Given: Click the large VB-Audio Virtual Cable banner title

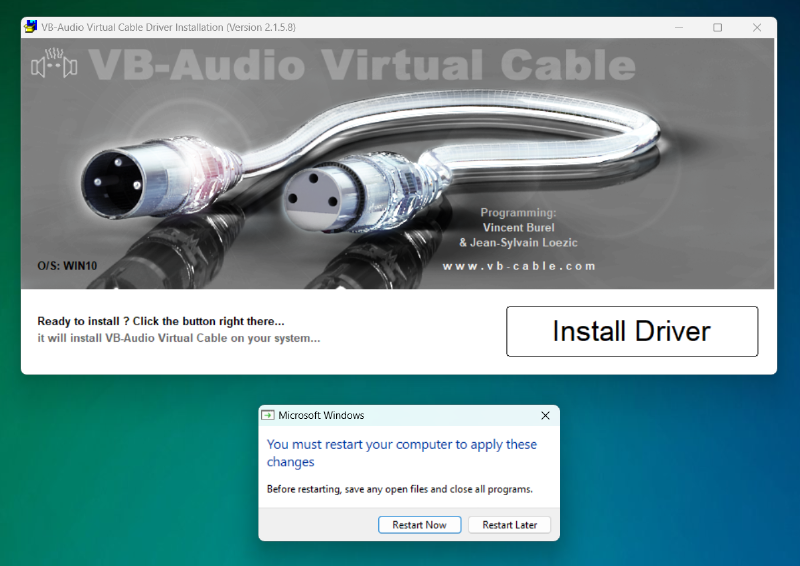Looking at the screenshot, I should pyautogui.click(x=362, y=65).
